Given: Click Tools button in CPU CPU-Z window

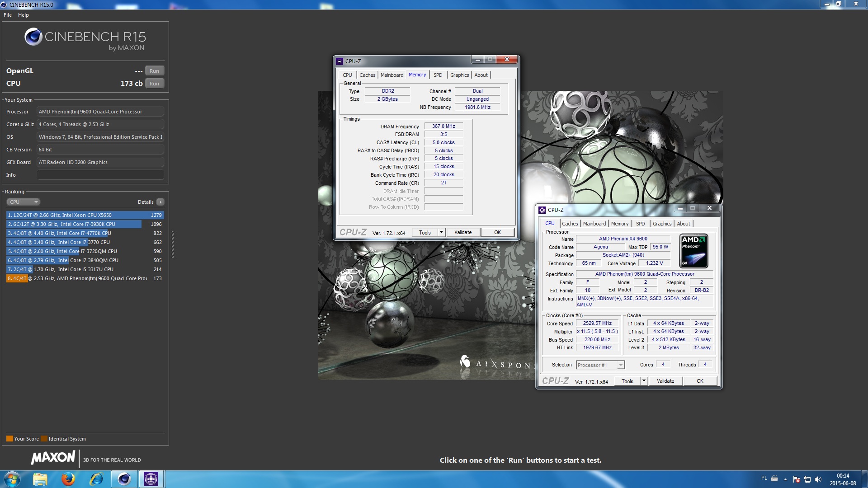Looking at the screenshot, I should pos(627,381).
